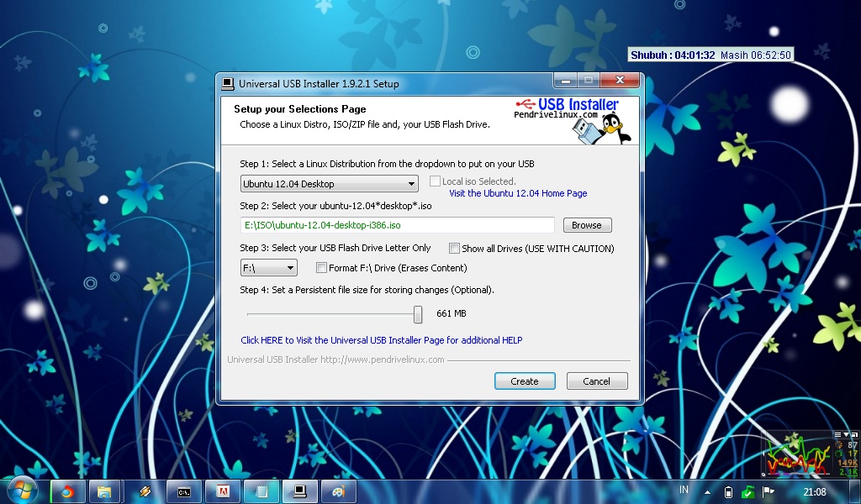Viewport: 861px width, 504px height.
Task: Click HERE to visit Installer help page
Action: 382,340
